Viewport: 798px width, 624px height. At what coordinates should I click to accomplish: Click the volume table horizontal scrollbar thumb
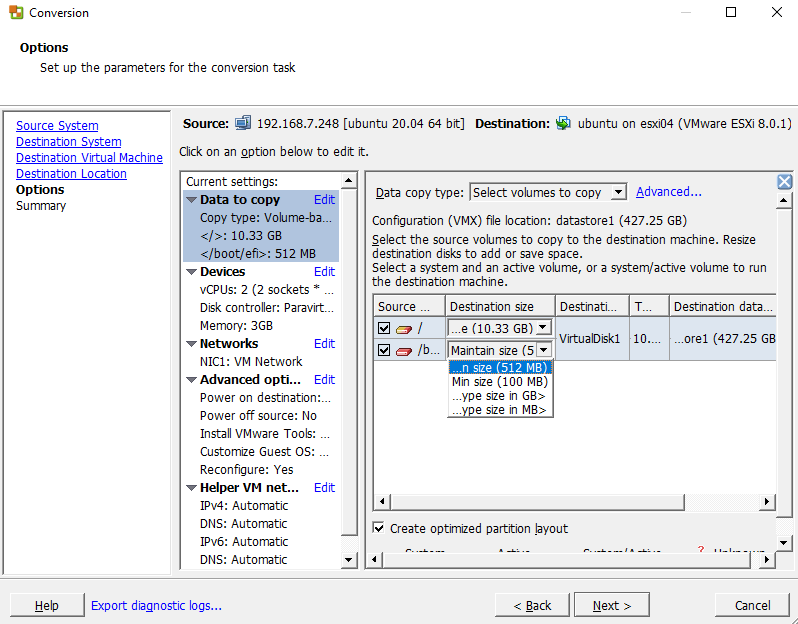pos(537,502)
